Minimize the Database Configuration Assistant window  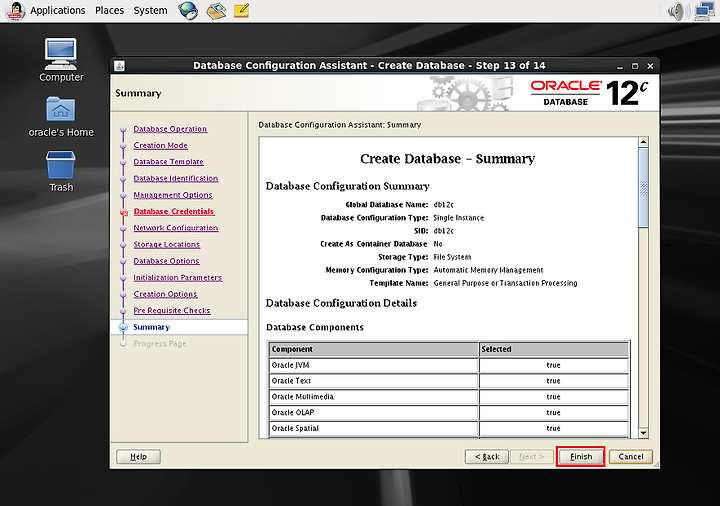[620, 67]
